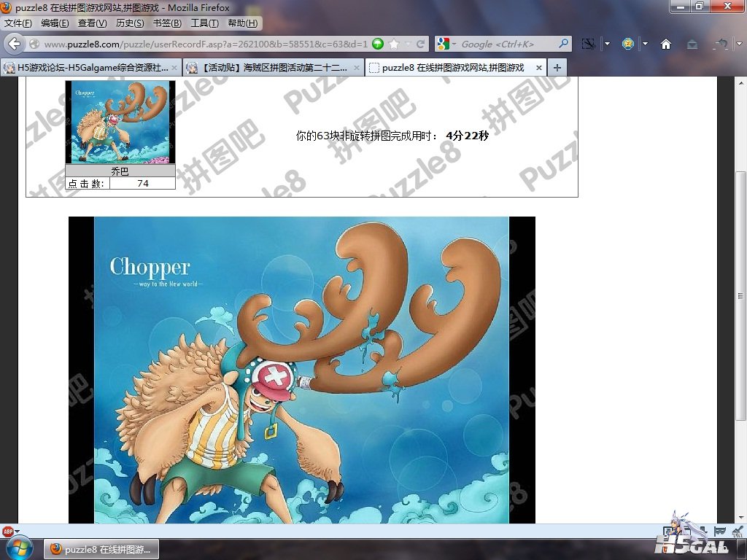Close the puzzle8 在线拼图游戏 tab
The image size is (747, 560).
[x=539, y=68]
